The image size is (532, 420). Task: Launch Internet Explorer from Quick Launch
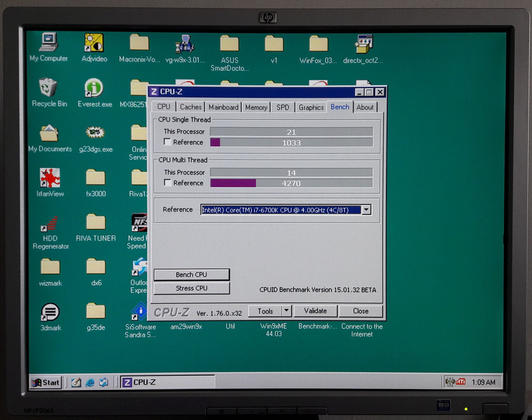pyautogui.click(x=90, y=383)
